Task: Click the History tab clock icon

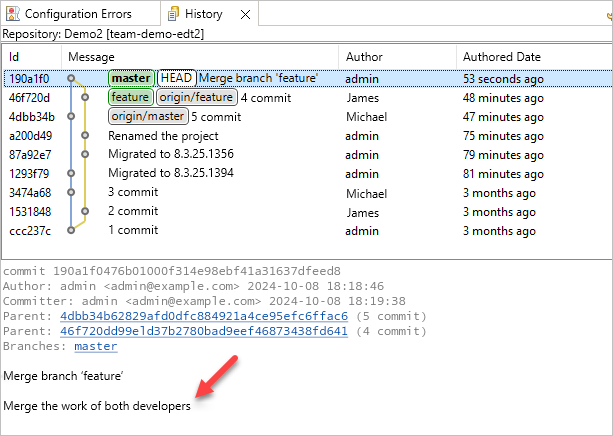Action: pos(174,15)
